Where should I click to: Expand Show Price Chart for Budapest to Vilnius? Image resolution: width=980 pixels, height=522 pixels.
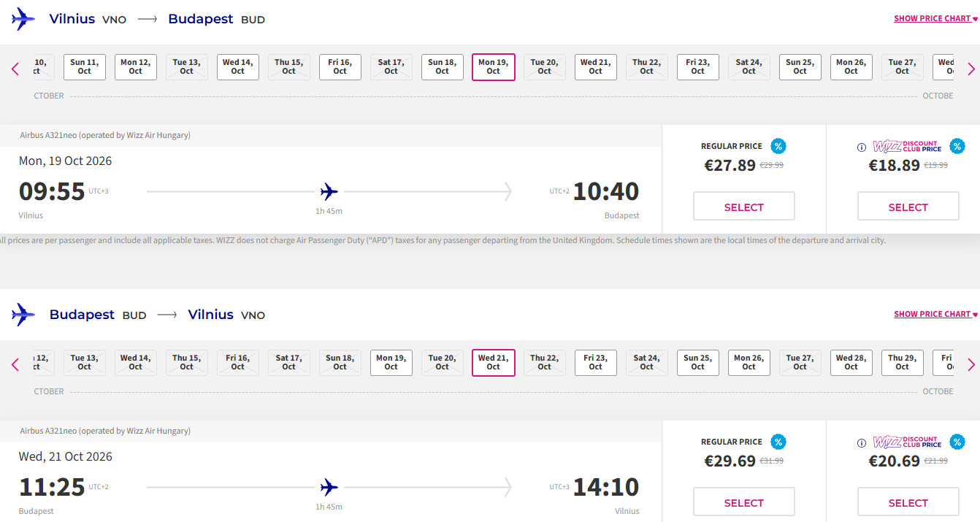pyautogui.click(x=935, y=314)
